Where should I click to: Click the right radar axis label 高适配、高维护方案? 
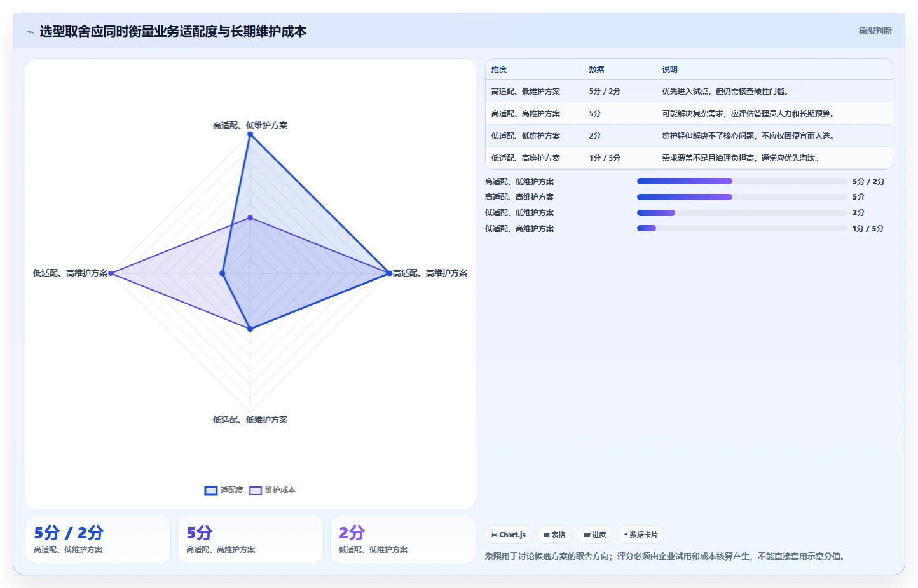pyautogui.click(x=430, y=273)
